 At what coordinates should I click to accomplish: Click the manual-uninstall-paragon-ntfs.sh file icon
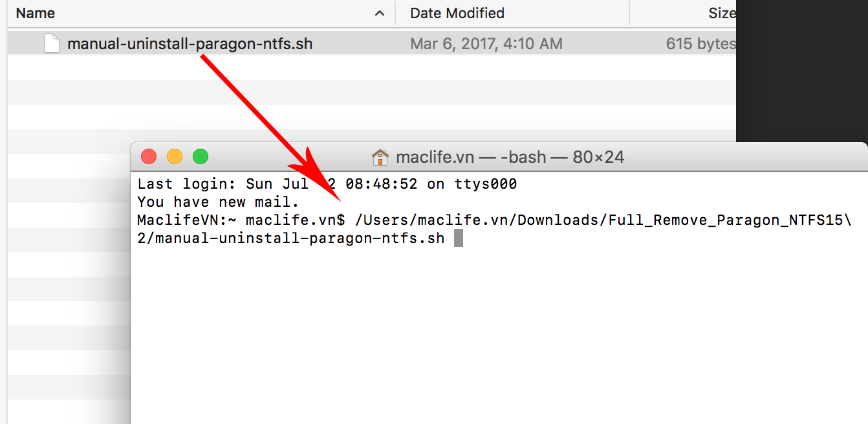[x=52, y=44]
